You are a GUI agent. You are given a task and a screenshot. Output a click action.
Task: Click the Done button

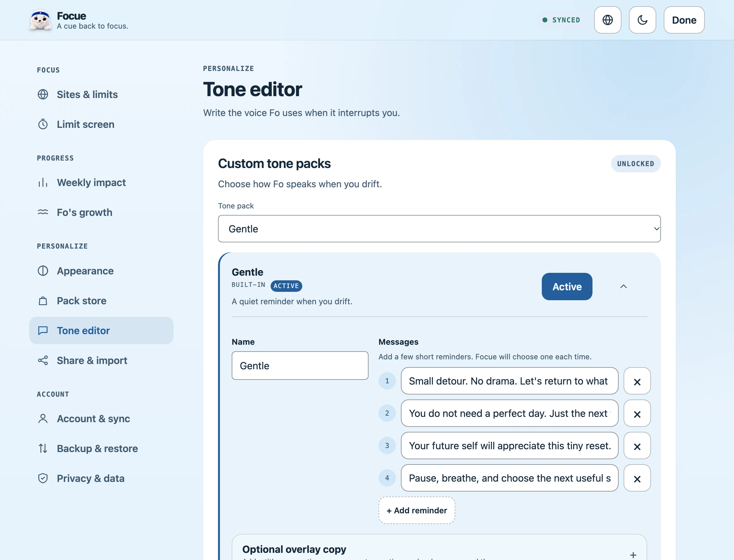coord(684,20)
